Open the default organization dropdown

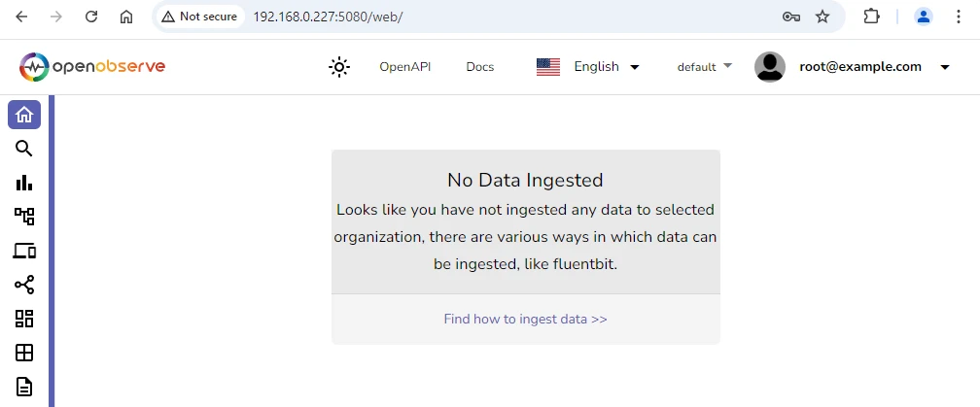(704, 67)
